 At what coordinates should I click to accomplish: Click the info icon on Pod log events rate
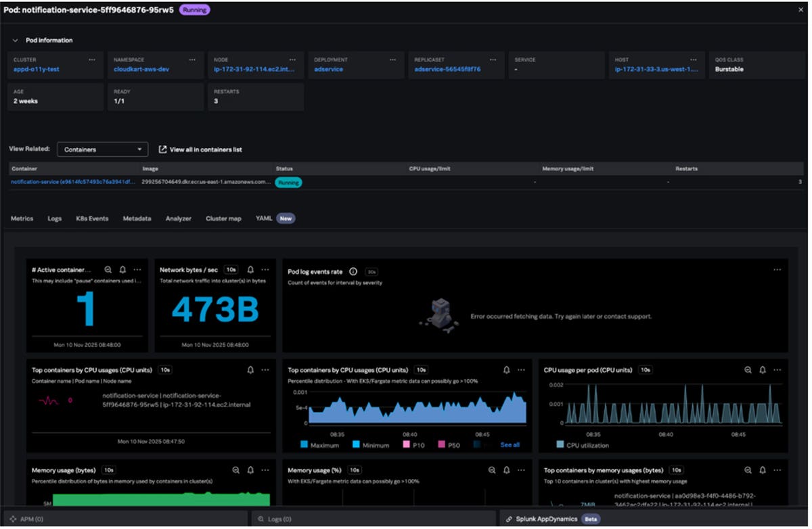(x=351, y=270)
